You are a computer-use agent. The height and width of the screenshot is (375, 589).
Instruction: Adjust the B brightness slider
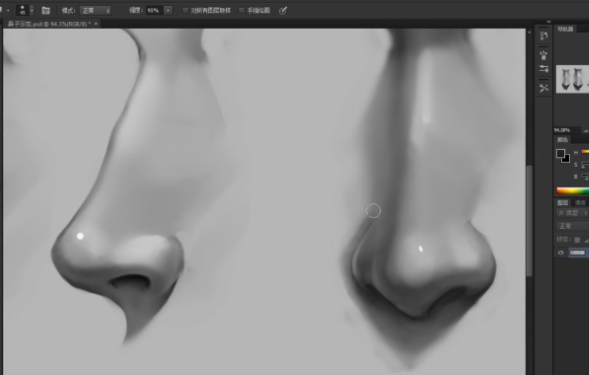tap(585, 176)
